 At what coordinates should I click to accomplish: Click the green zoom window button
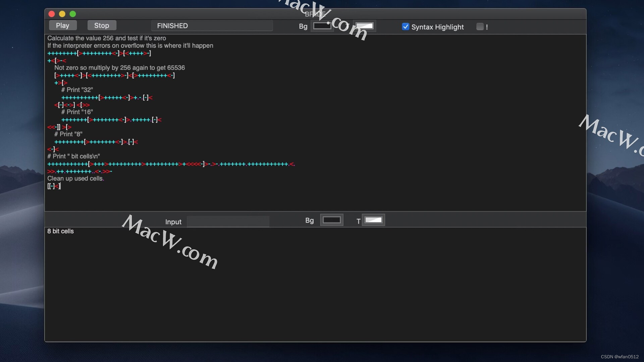(x=73, y=14)
